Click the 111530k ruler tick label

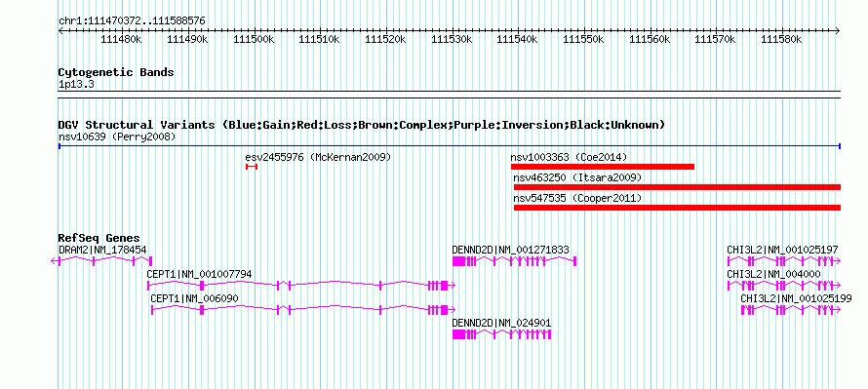[452, 39]
